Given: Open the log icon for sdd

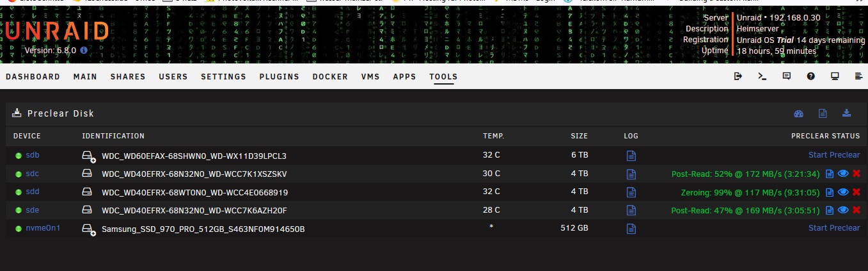Looking at the screenshot, I should [x=631, y=192].
